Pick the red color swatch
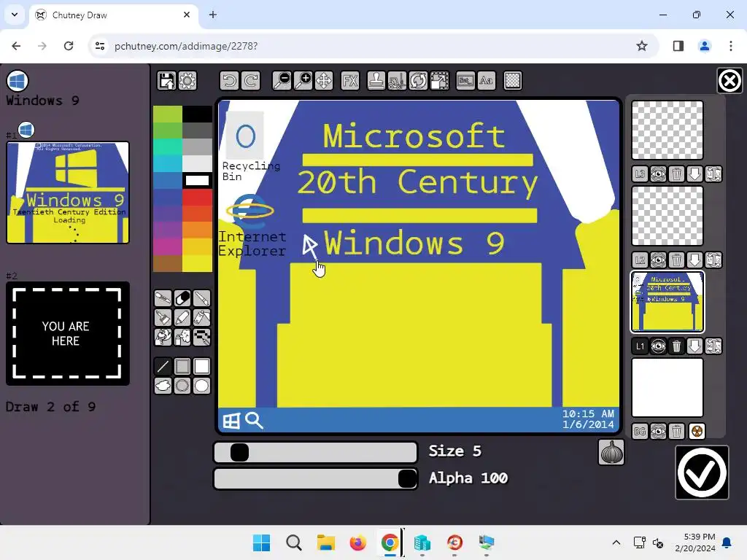747x560 pixels. (x=197, y=197)
